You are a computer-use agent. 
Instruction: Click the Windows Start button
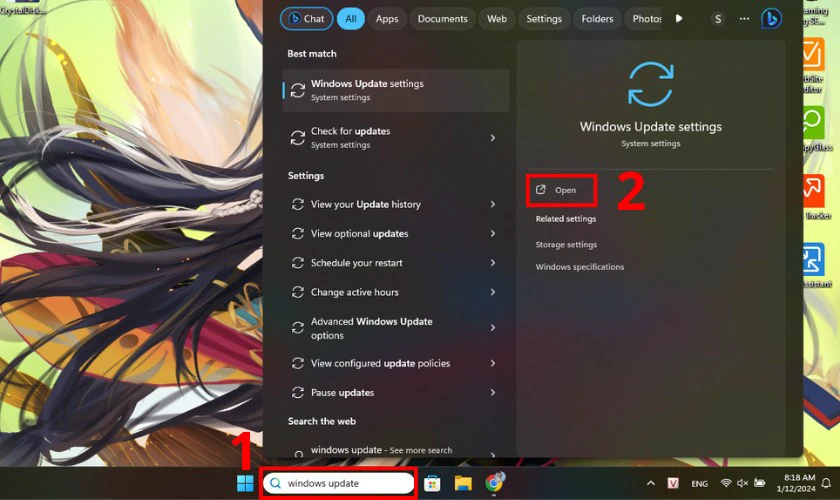245,483
